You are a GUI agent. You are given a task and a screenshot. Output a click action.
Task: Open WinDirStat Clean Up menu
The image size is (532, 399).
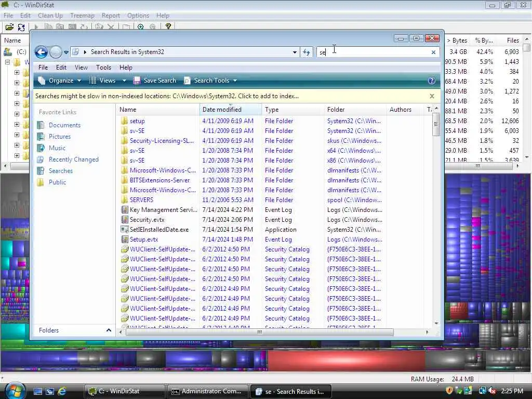click(50, 16)
